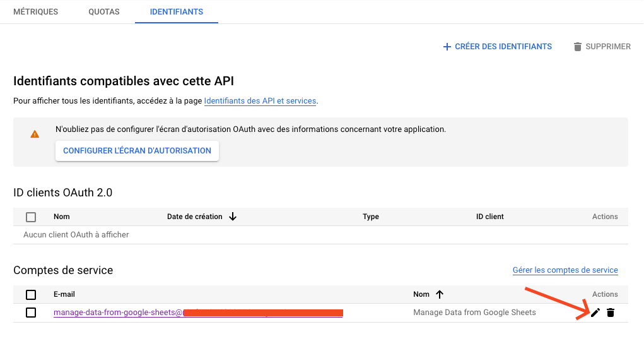Click the SUPPRIMER trash button at top
The image size is (644, 346).
coord(602,47)
